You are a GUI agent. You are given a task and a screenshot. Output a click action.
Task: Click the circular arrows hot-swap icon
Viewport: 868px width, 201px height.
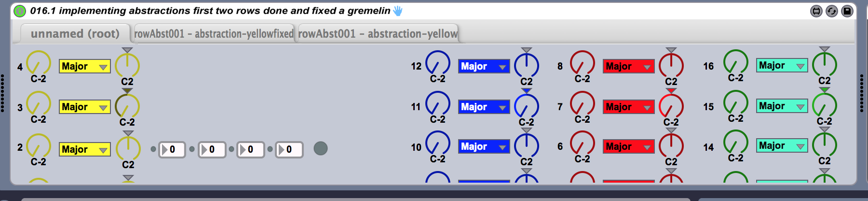point(832,11)
